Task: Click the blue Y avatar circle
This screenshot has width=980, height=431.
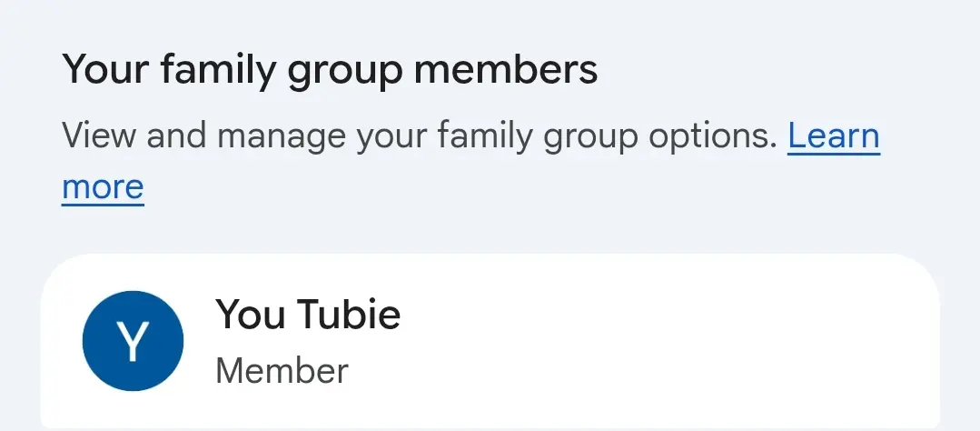Action: 133,341
